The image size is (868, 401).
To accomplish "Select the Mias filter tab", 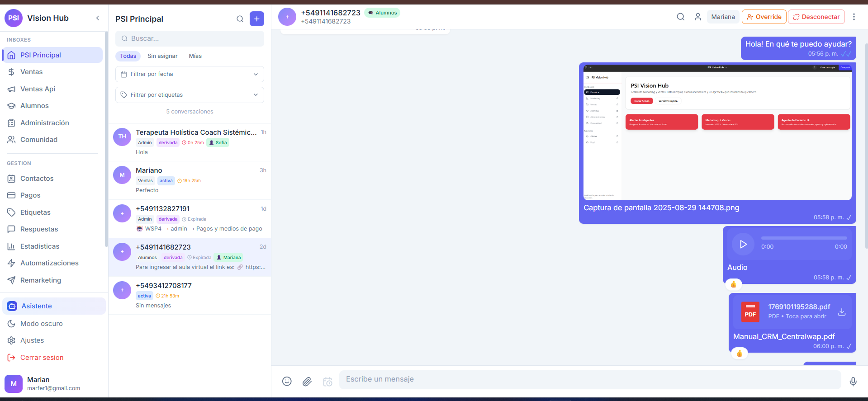I will point(195,56).
